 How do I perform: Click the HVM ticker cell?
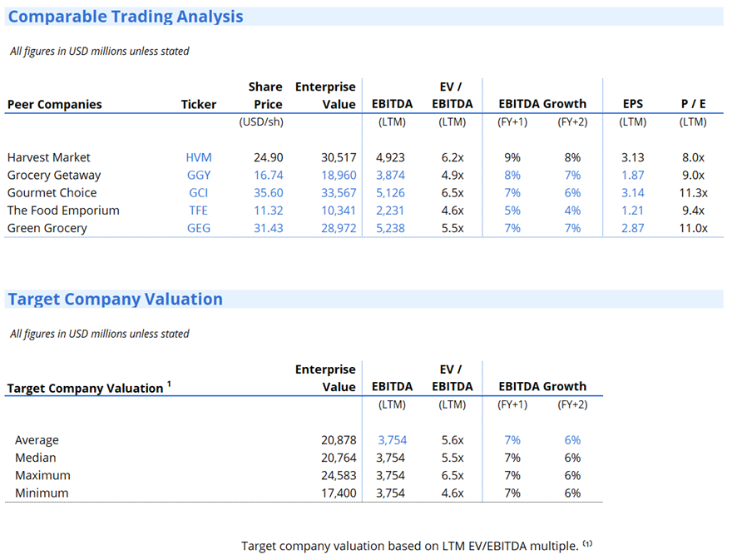pyautogui.click(x=199, y=157)
